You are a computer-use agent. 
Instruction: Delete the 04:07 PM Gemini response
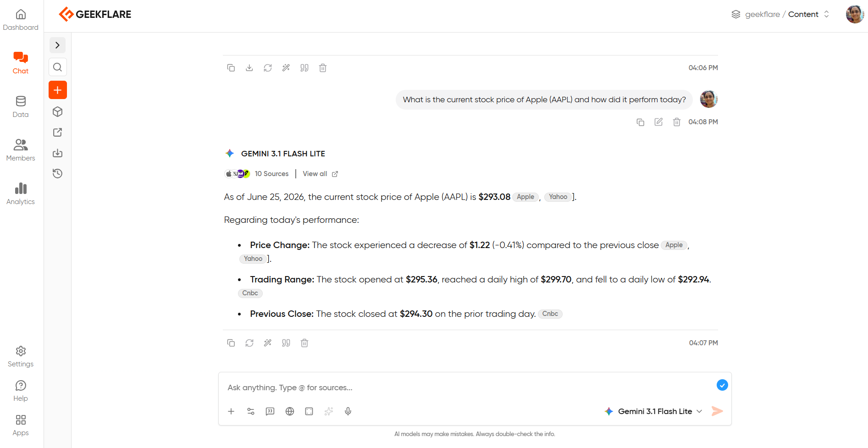304,343
